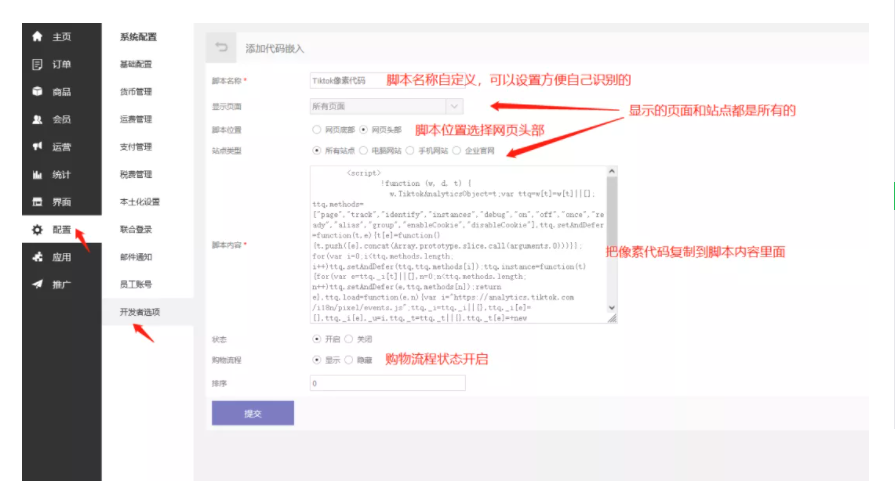Choose 隐藏 for shopping flow
This screenshot has width=895, height=503.
[349, 360]
